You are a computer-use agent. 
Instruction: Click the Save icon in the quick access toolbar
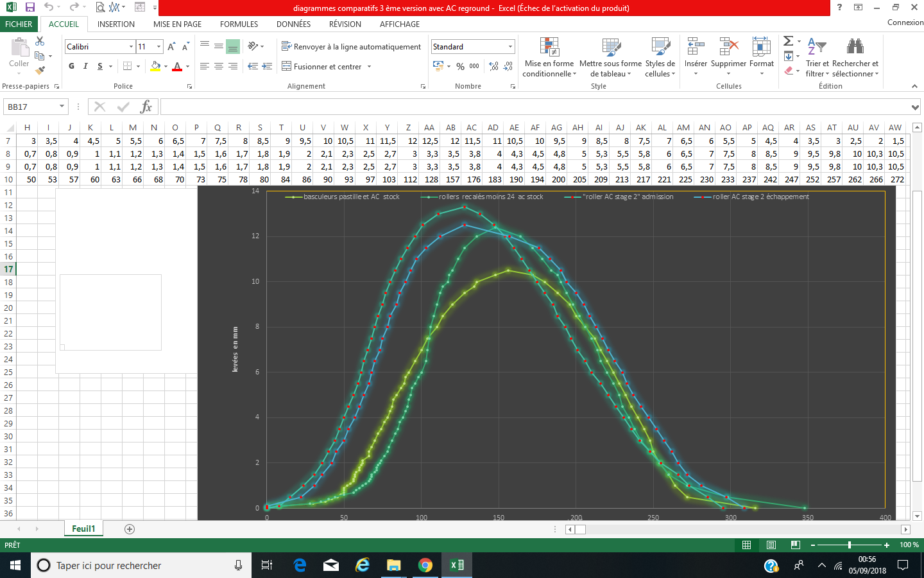click(x=30, y=7)
